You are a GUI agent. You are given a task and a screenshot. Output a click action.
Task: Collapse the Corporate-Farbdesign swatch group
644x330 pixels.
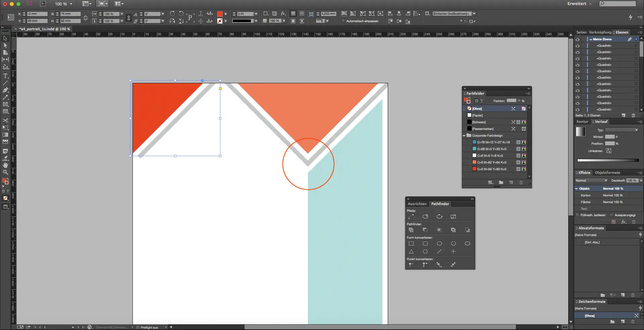464,136
